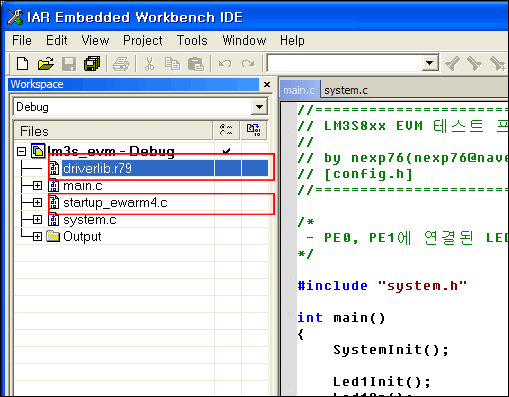Undo the last edit with the Undo arrow
This screenshot has width=509, height=397.
(225, 63)
